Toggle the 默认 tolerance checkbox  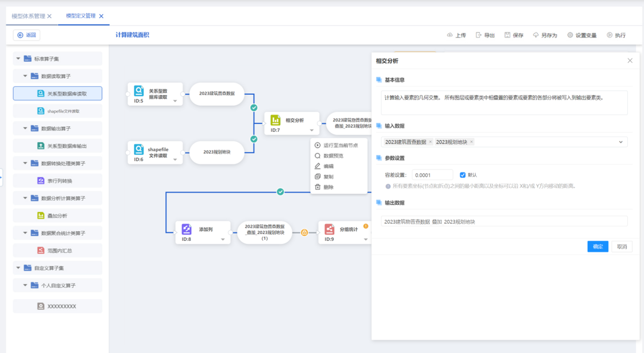click(463, 175)
